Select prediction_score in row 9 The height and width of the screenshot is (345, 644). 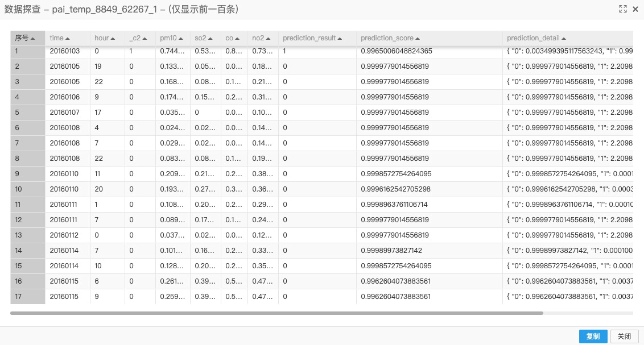[x=429, y=174]
